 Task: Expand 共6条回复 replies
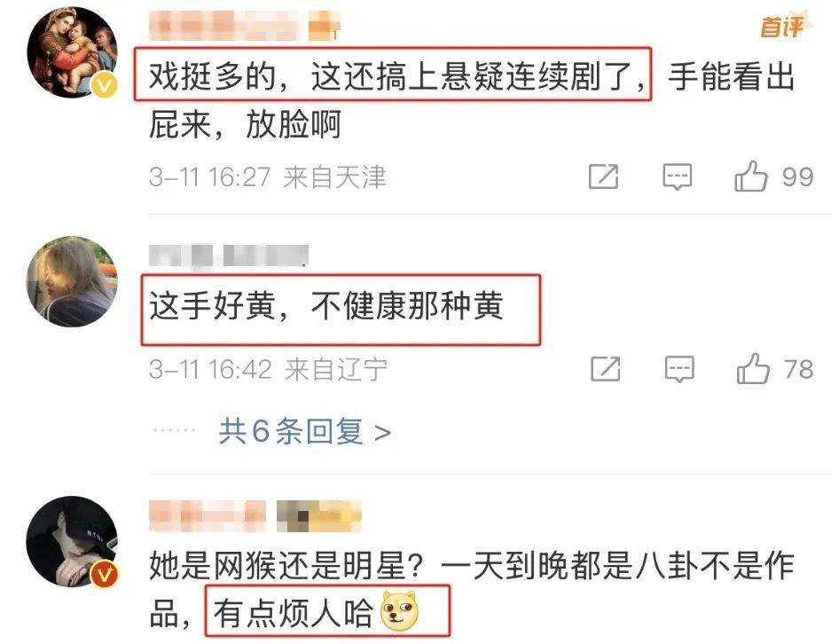point(305,431)
